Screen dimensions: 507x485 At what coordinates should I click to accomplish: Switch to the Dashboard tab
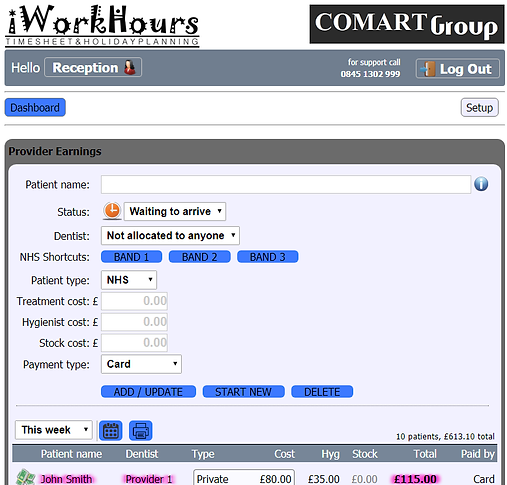35,107
